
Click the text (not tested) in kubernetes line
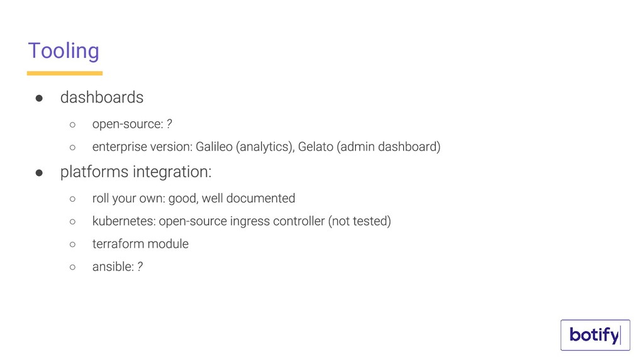click(359, 221)
